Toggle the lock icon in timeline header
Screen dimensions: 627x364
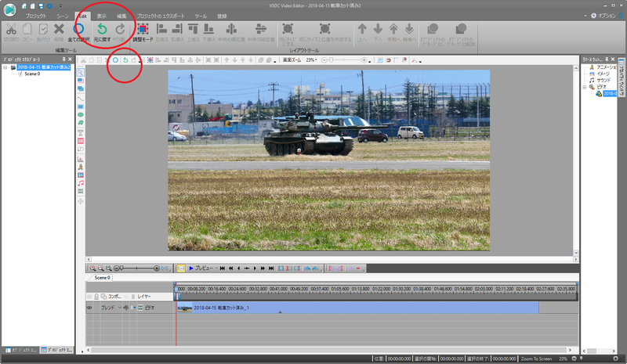[96, 297]
